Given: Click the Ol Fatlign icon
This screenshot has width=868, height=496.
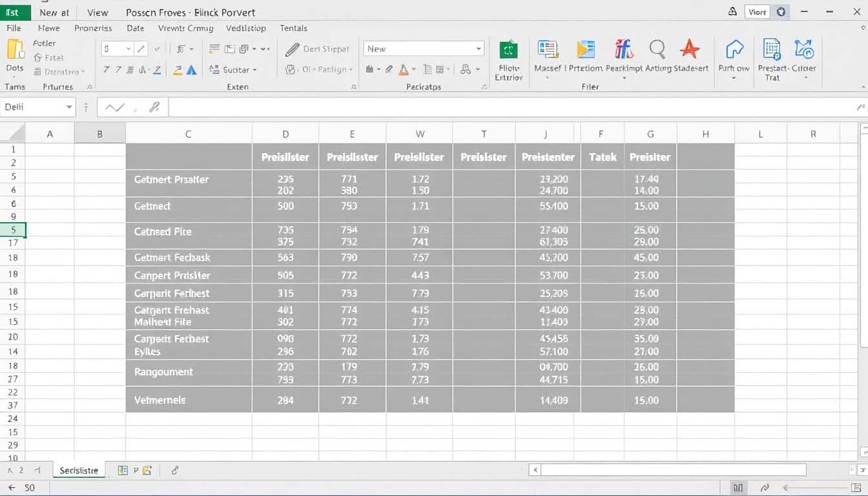Looking at the screenshot, I should tap(291, 70).
